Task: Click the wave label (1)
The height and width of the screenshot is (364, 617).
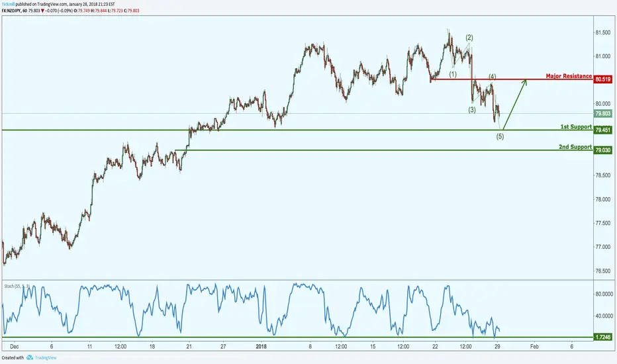Action: 453,74
